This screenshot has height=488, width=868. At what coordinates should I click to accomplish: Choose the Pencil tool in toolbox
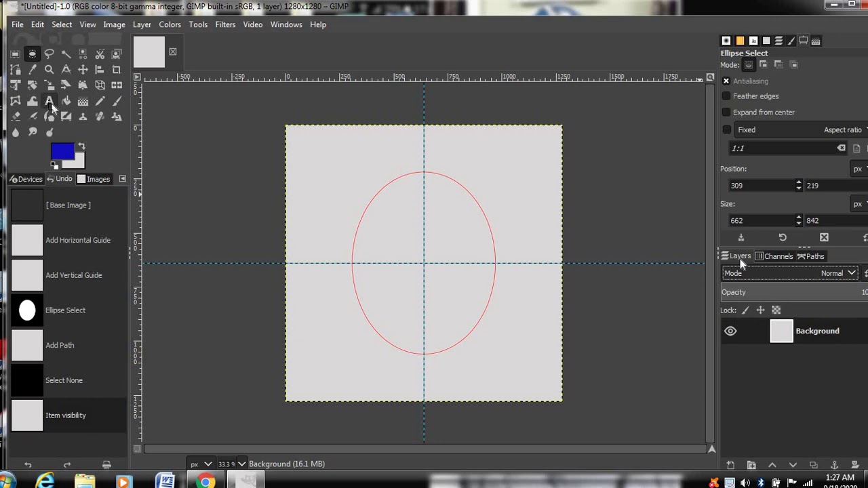[100, 101]
